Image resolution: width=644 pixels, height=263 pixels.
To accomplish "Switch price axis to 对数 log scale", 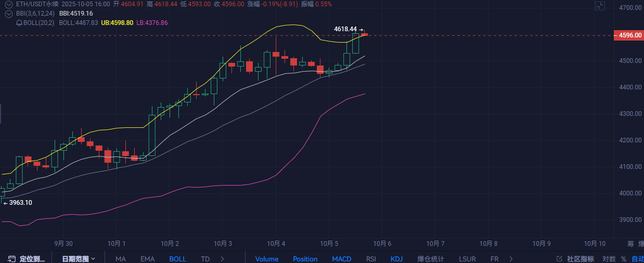I will 609,259.
